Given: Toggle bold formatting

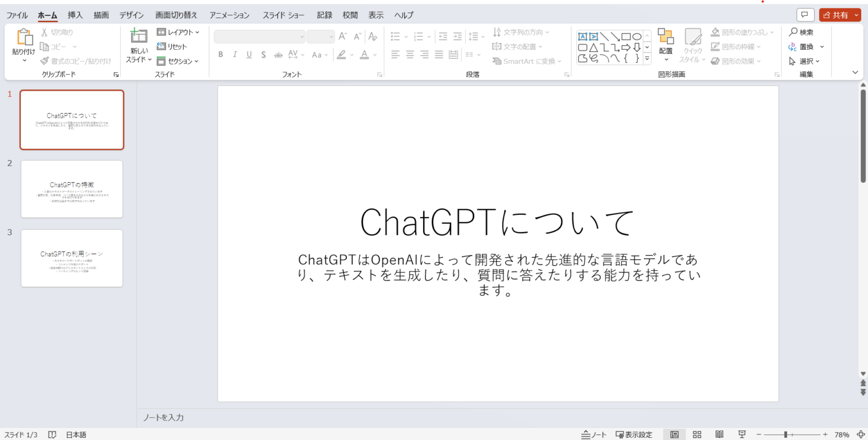Looking at the screenshot, I should coord(220,55).
